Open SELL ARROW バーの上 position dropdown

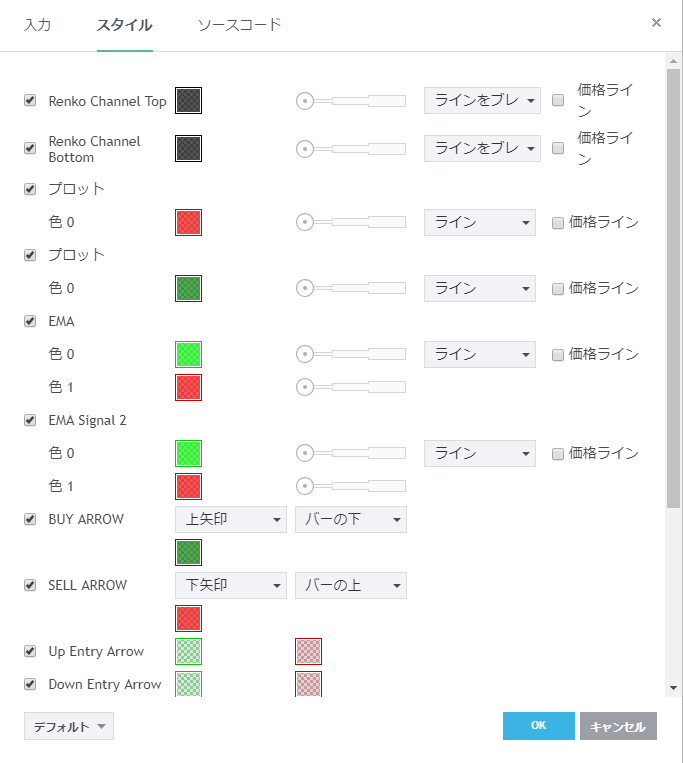pos(350,585)
